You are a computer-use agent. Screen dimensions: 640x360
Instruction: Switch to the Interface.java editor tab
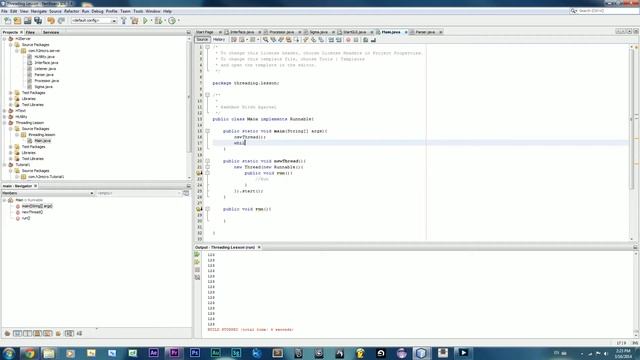pyautogui.click(x=242, y=32)
